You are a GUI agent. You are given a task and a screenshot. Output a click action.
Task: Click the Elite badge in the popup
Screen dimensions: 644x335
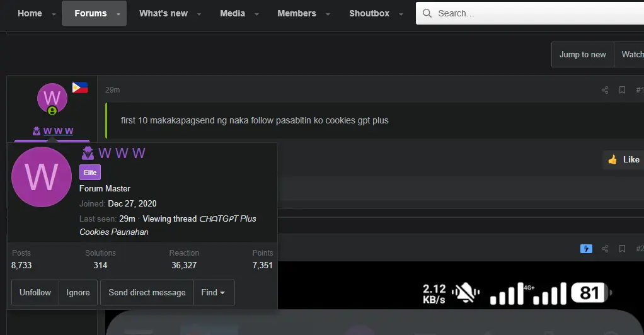tap(90, 173)
